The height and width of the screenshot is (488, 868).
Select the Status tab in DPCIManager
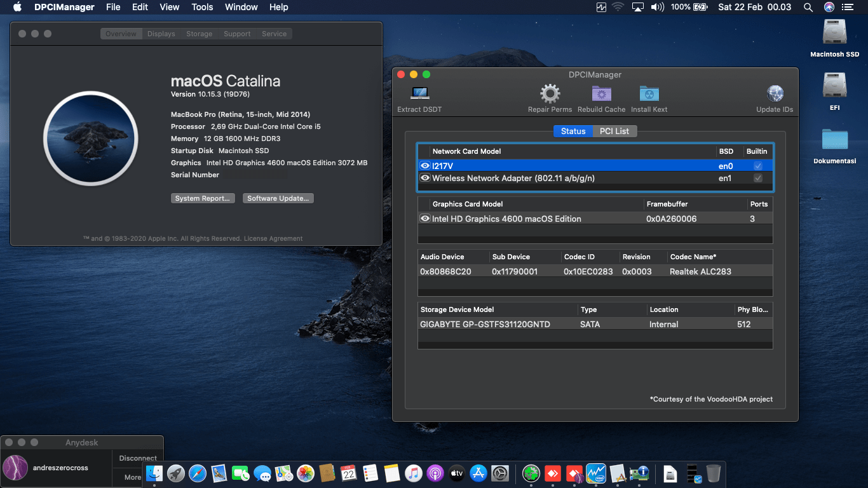click(x=573, y=131)
